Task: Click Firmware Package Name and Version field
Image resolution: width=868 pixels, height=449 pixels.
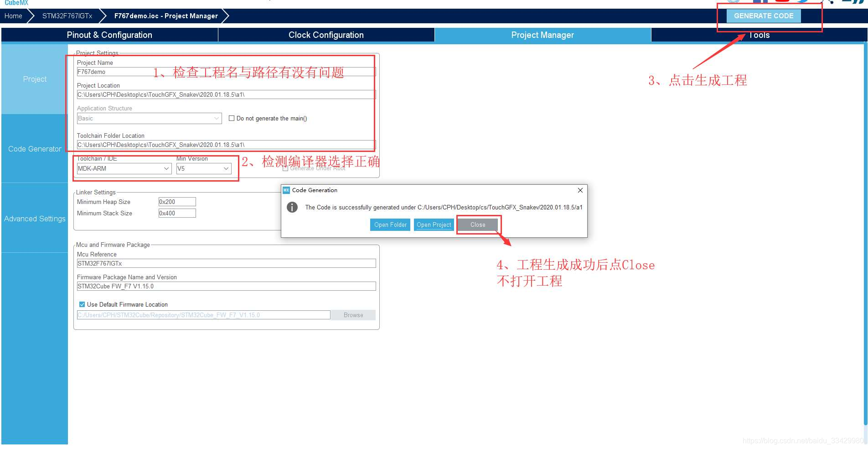Action: click(226, 286)
